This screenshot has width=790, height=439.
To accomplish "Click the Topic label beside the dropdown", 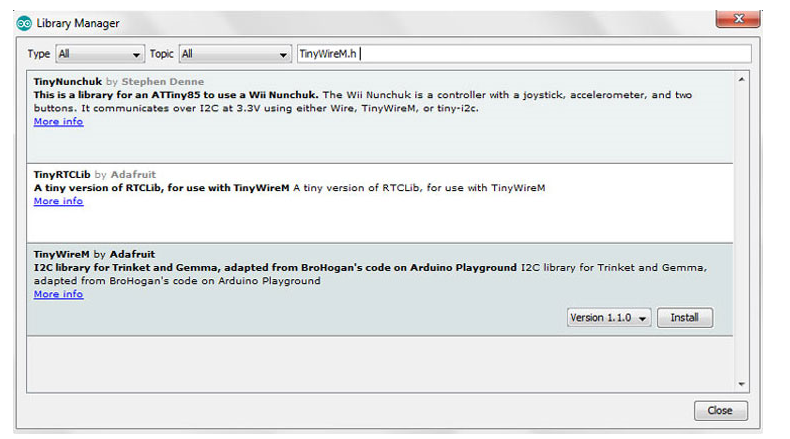I will pyautogui.click(x=161, y=54).
